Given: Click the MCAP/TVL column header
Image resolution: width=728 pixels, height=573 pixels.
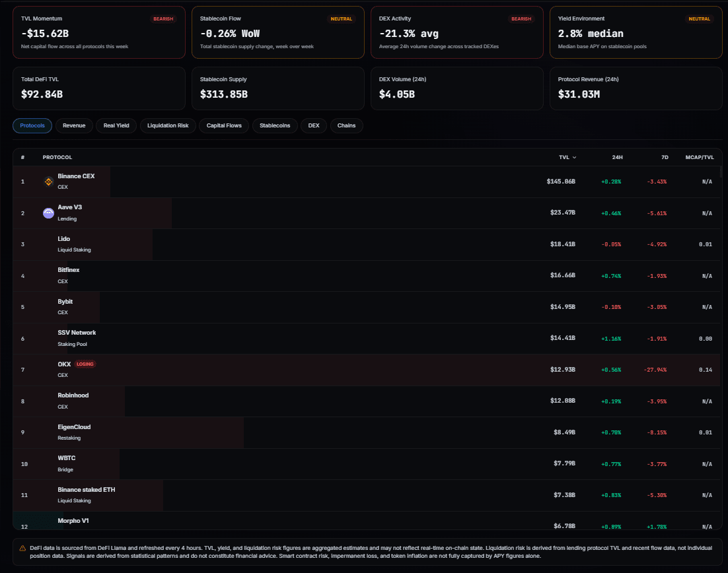Looking at the screenshot, I should [699, 157].
